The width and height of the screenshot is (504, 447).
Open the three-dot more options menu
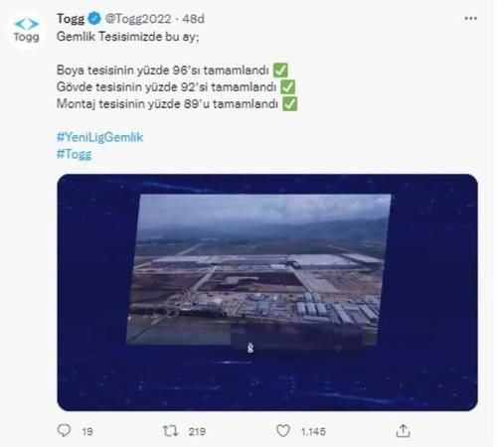[x=470, y=19]
